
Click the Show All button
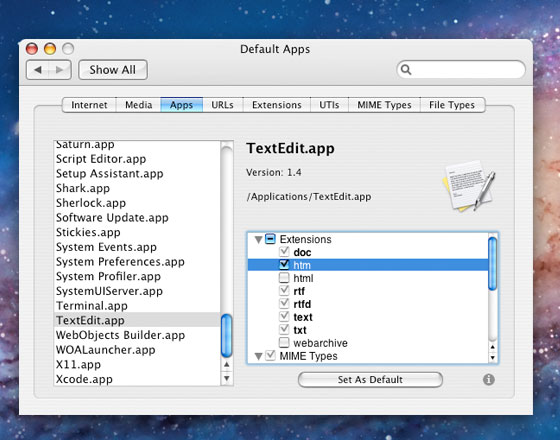click(x=112, y=70)
